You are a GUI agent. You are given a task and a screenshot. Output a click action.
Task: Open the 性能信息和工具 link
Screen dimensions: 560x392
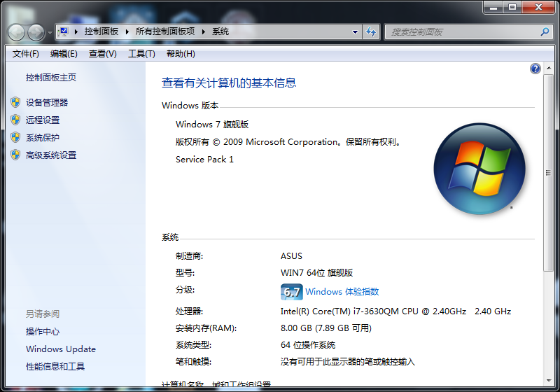point(55,367)
